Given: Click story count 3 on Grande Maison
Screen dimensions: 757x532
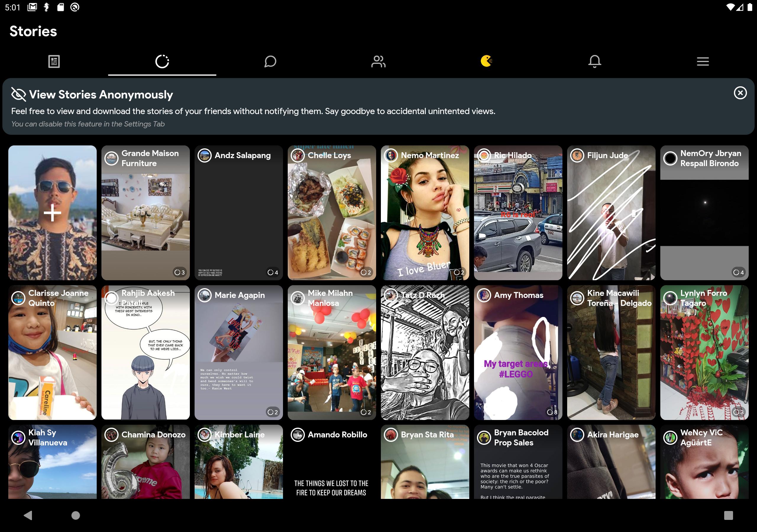Looking at the screenshot, I should (180, 272).
